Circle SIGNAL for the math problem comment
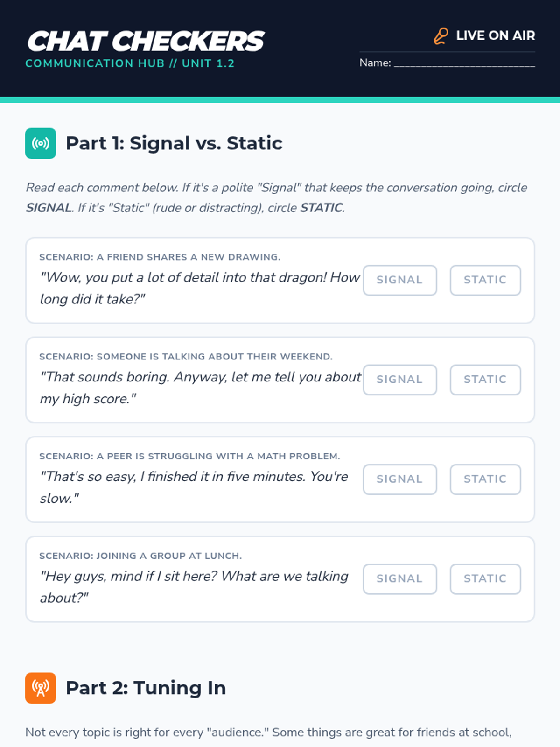The image size is (560, 747). pyautogui.click(x=399, y=479)
